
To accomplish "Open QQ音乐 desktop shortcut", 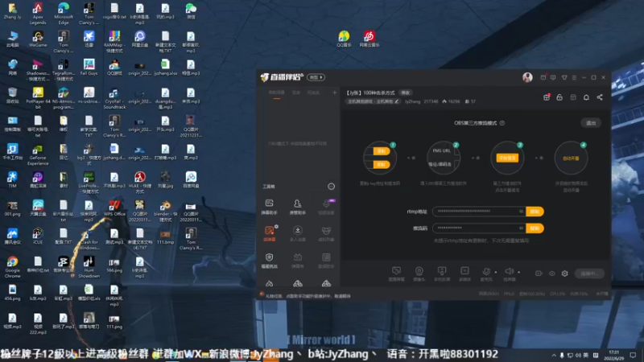I will coord(344,39).
